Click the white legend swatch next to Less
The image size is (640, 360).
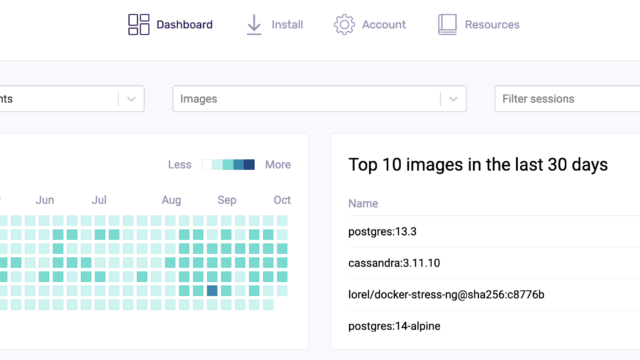(207, 164)
